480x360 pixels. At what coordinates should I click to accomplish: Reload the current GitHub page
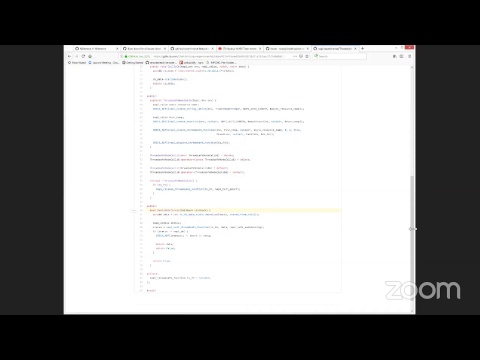click(x=83, y=56)
